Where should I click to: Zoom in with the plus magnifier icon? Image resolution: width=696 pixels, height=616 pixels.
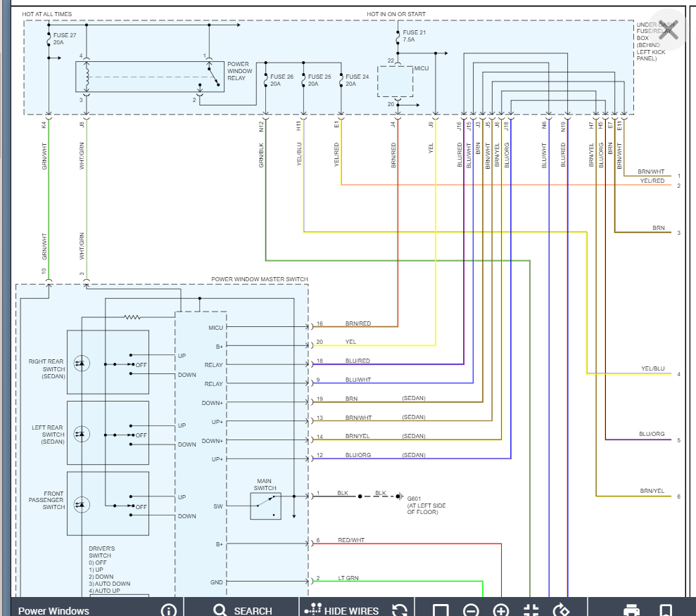point(501,610)
